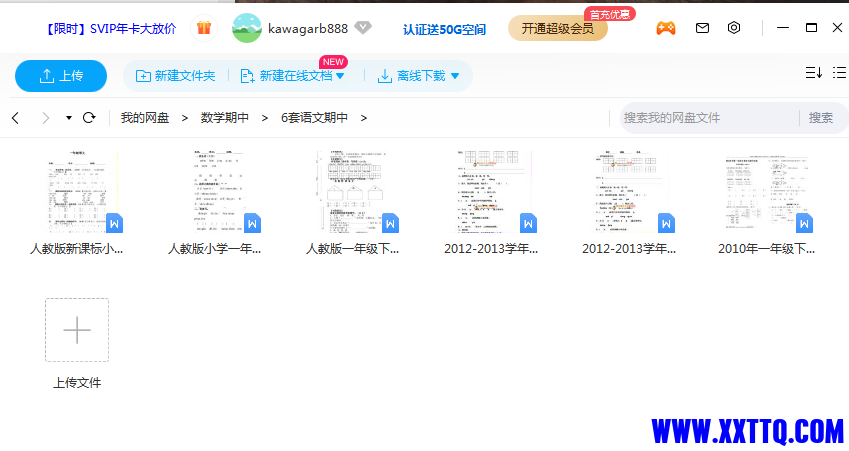Click the blue 上传 upload button
The image size is (849, 451).
point(60,76)
